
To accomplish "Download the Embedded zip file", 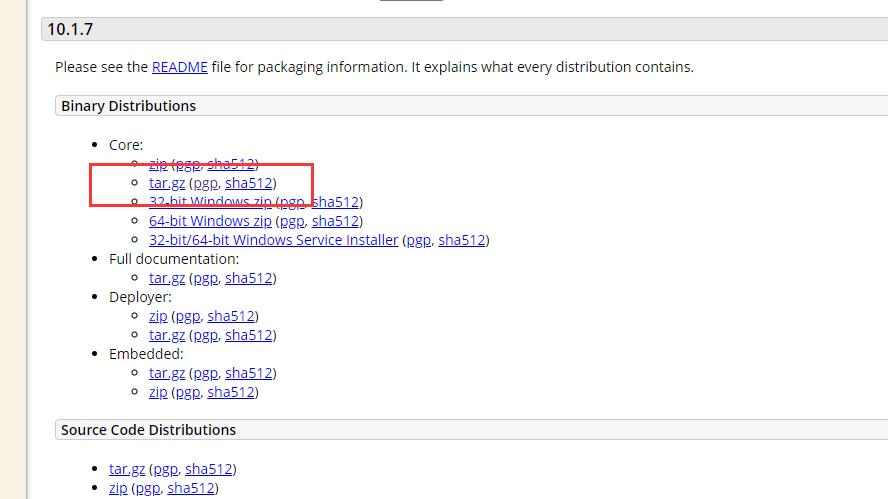I will pos(158,392).
